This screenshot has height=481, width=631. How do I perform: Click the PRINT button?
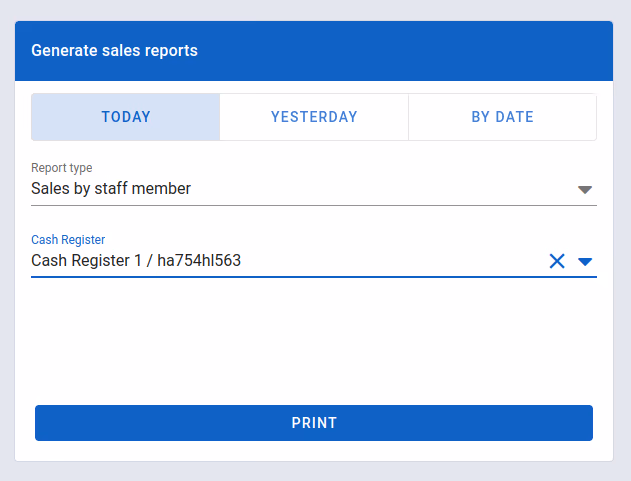tap(314, 423)
